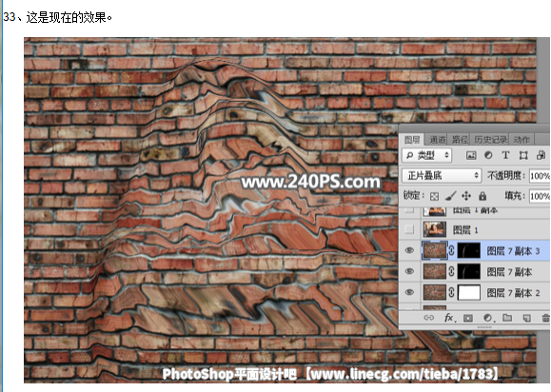
Task: Click the 填充 value field
Action: (x=540, y=196)
